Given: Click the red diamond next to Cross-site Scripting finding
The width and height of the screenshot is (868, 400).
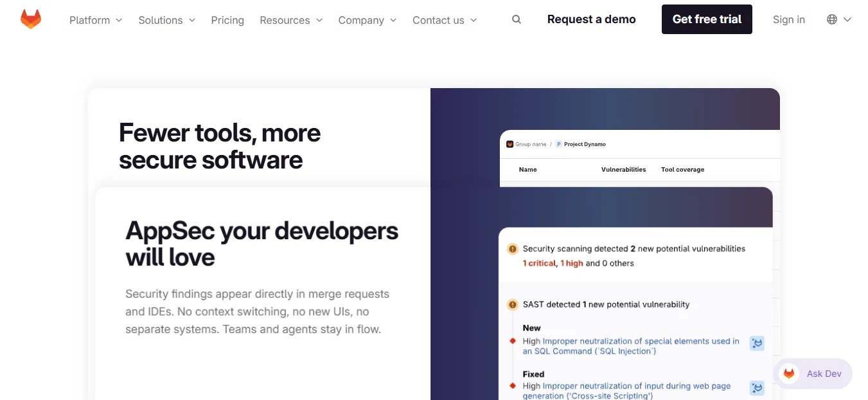Looking at the screenshot, I should coord(513,386).
